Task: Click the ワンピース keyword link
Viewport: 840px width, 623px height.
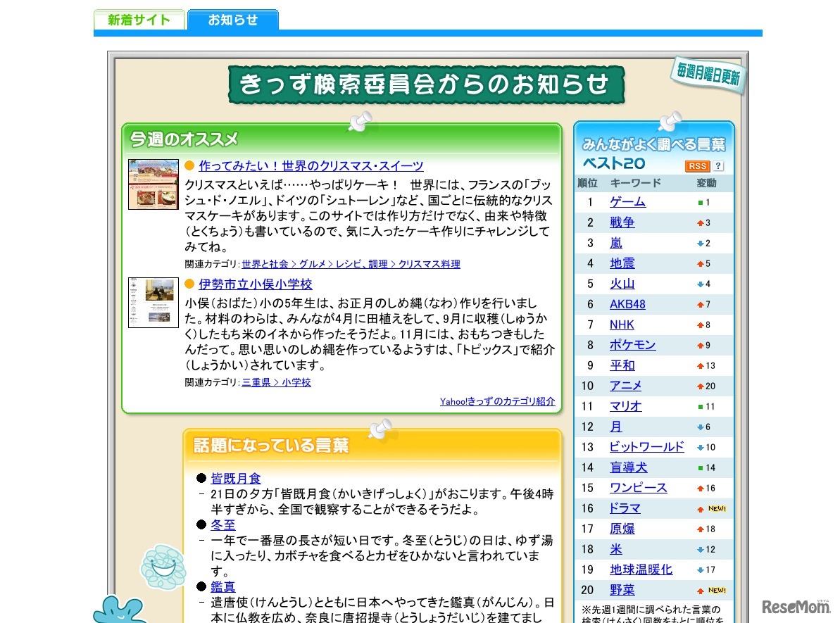Action: click(639, 488)
